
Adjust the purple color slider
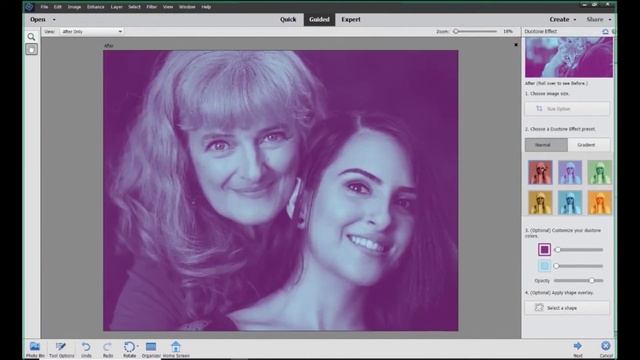tap(579, 249)
